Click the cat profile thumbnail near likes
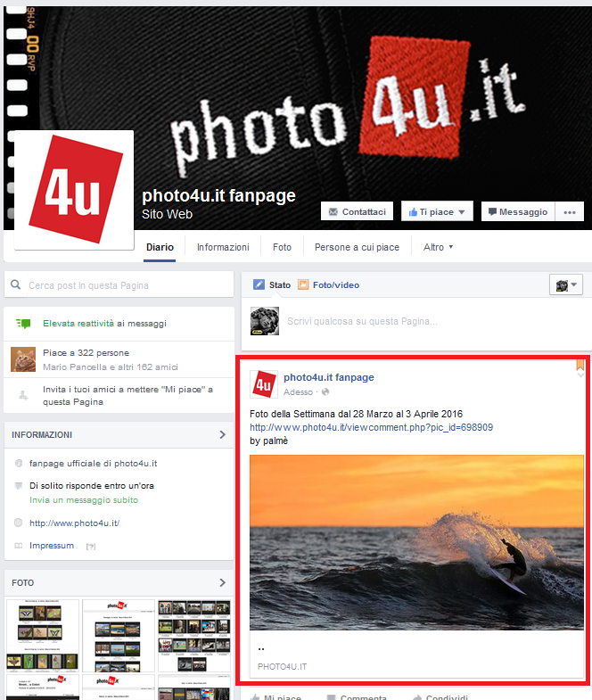Screen dimensions: 592x700 (x=22, y=358)
